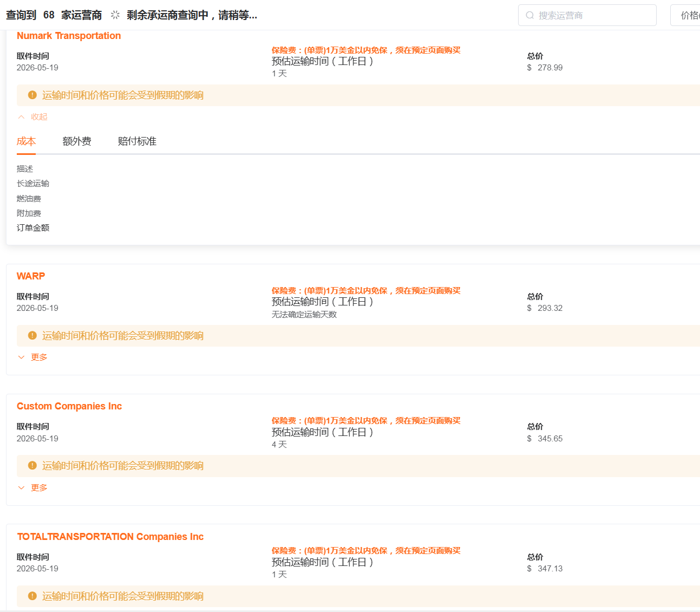
Task: Switch to the 额外费 tab
Action: [x=77, y=141]
